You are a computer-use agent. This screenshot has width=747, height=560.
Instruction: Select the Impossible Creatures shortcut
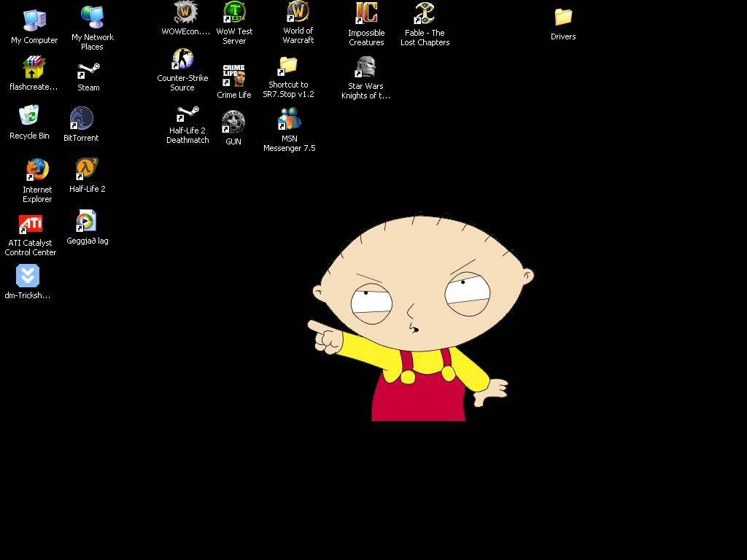pyautogui.click(x=366, y=13)
